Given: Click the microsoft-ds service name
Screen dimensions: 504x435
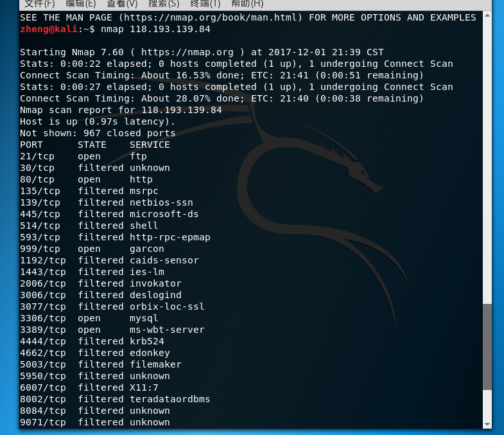Looking at the screenshot, I should pyautogui.click(x=164, y=214).
